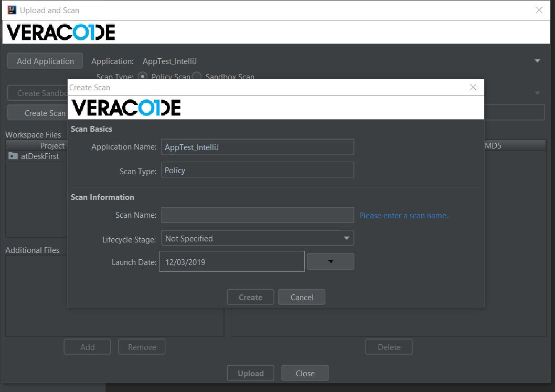Click the Add button under Additional Files
Image resolution: width=555 pixels, height=392 pixels.
click(x=88, y=347)
